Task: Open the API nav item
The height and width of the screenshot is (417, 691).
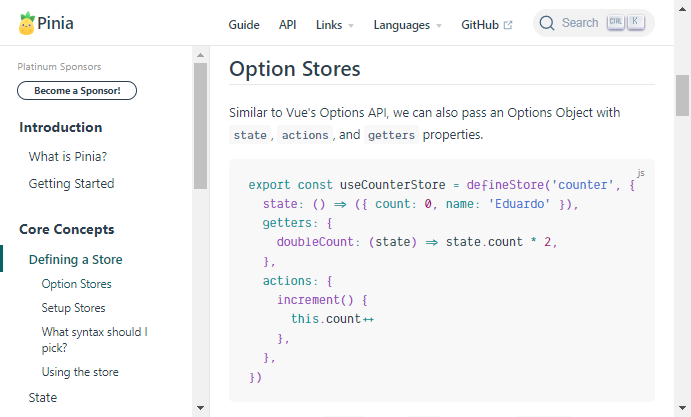Action: (287, 25)
